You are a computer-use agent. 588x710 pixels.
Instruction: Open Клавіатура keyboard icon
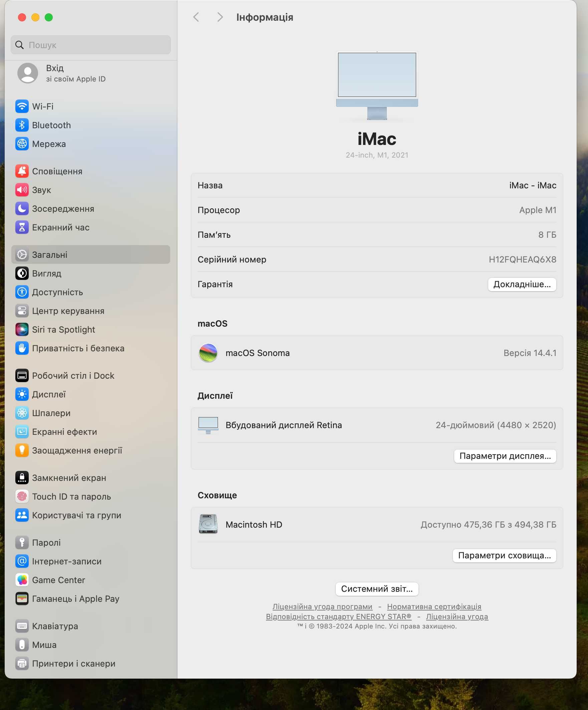point(22,626)
